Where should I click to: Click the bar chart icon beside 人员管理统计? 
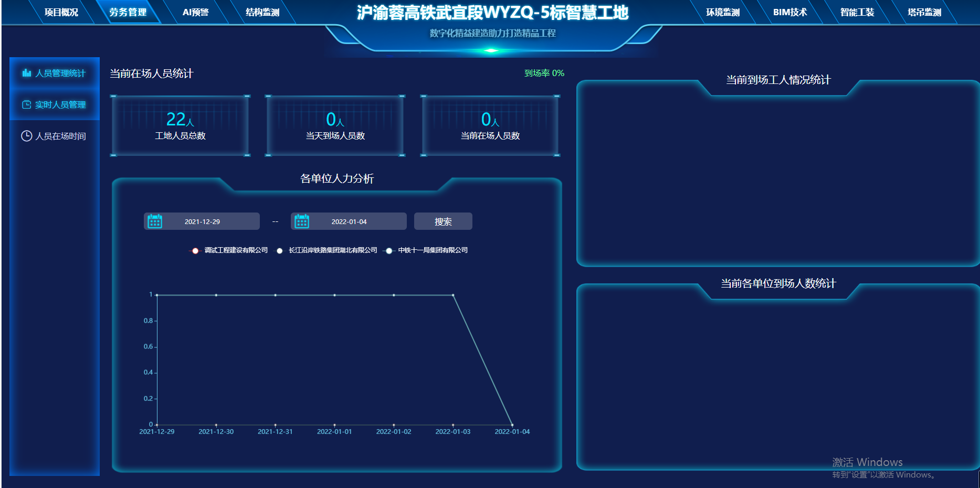click(27, 73)
